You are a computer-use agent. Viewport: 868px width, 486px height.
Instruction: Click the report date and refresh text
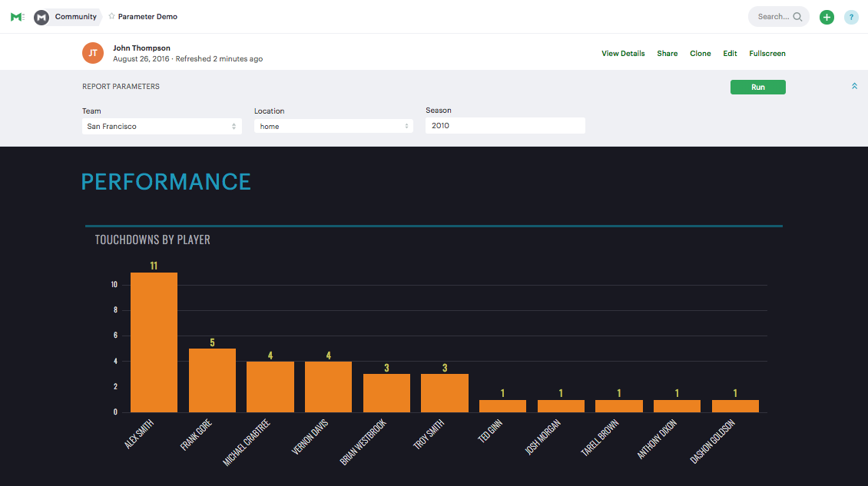point(187,58)
